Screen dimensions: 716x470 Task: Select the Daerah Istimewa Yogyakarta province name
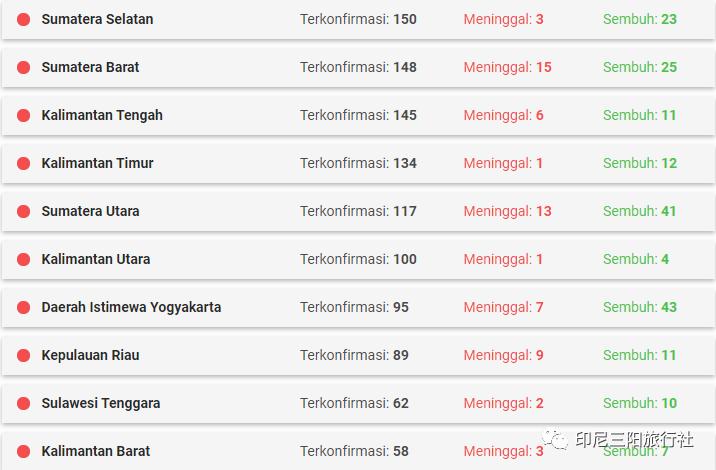[131, 307]
